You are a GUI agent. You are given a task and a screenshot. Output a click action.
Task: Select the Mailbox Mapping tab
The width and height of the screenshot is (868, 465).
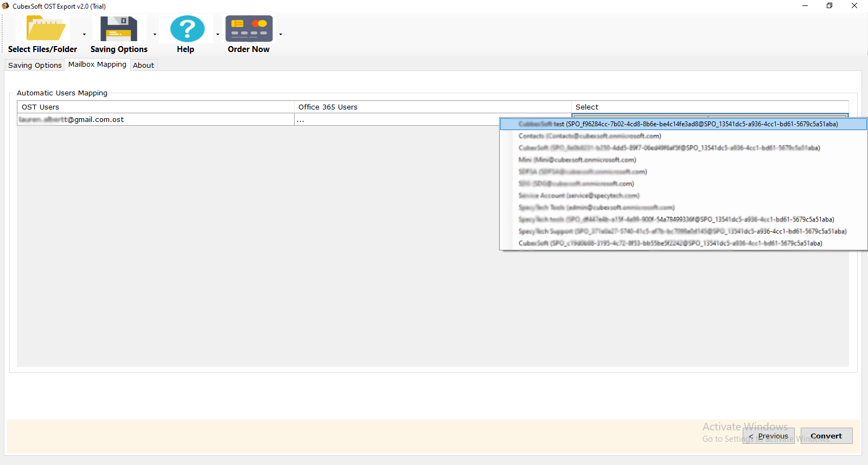pos(97,64)
